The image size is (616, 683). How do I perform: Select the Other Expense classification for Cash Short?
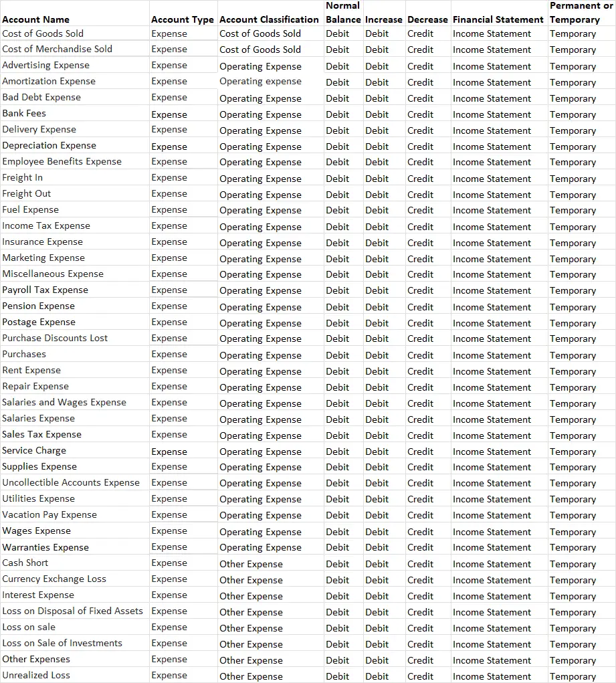coord(251,564)
